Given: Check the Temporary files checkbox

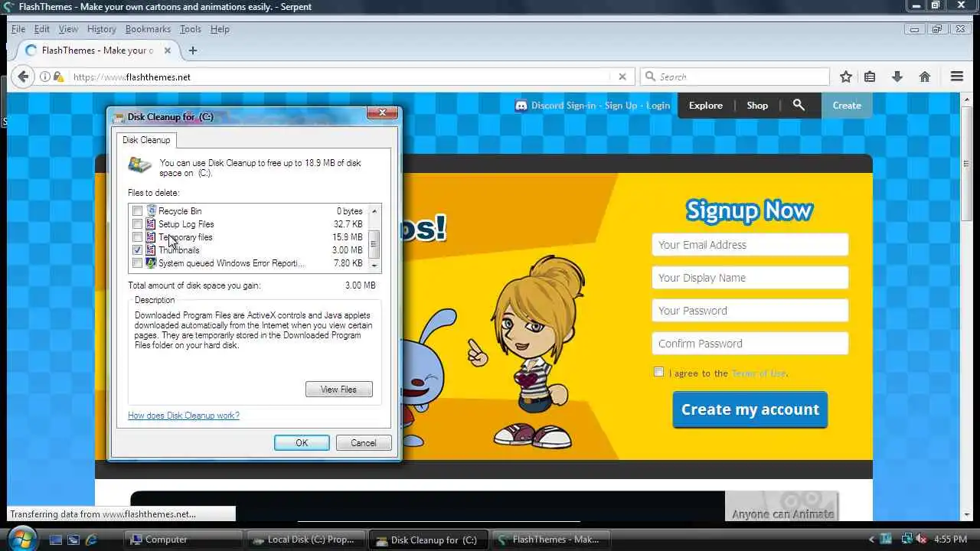Looking at the screenshot, I should [x=137, y=237].
